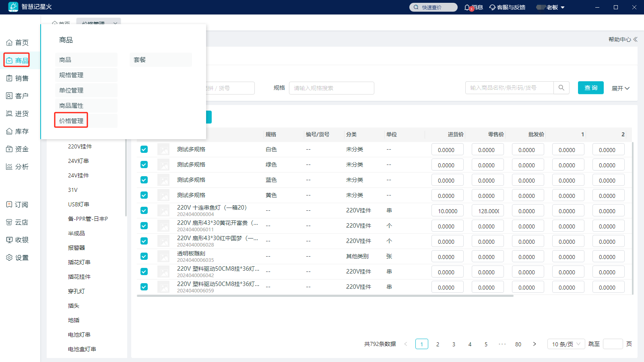Screen dimensions: 644x362
Task: Choose 商品 in the flyout menu
Action: pyautogui.click(x=86, y=60)
